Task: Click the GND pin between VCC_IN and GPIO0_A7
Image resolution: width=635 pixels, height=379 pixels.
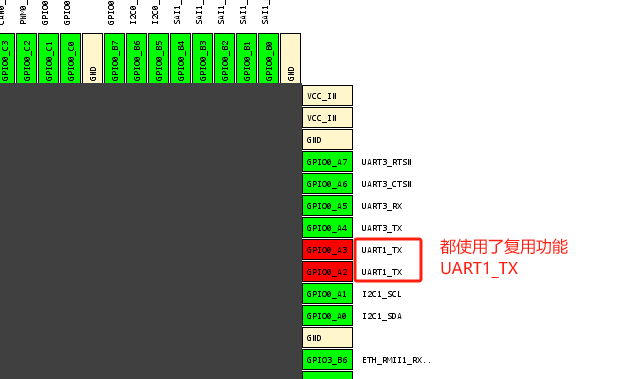Action: pyautogui.click(x=327, y=140)
